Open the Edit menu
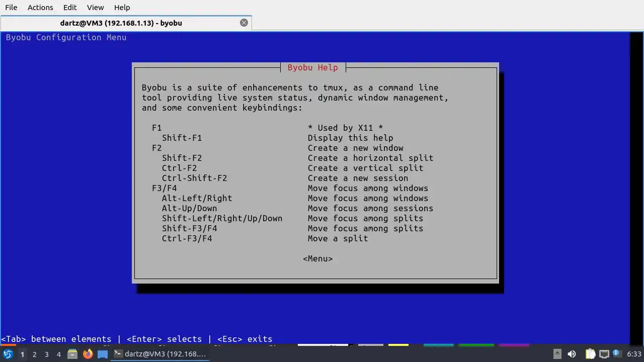Viewport: 644px width, 362px height. click(x=70, y=8)
